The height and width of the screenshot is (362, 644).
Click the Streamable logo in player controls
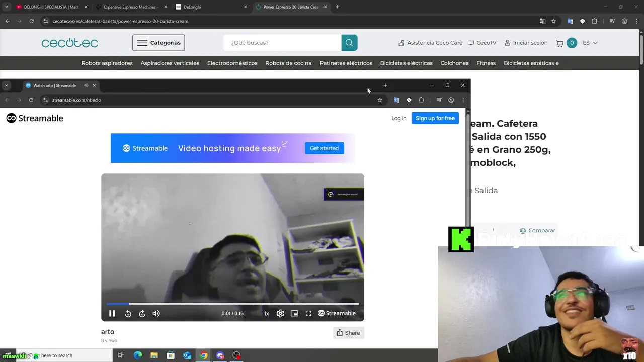[x=337, y=313]
